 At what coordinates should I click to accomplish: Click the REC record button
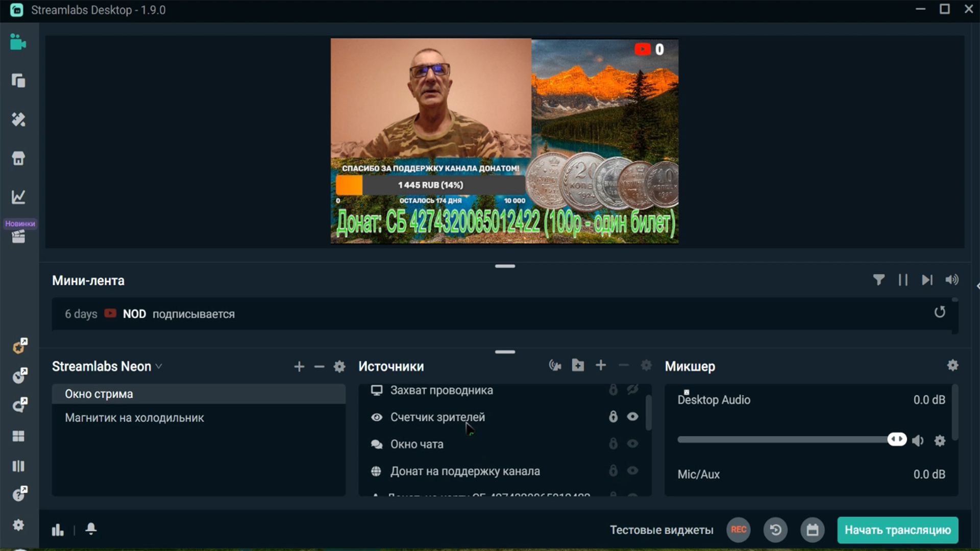tap(739, 530)
